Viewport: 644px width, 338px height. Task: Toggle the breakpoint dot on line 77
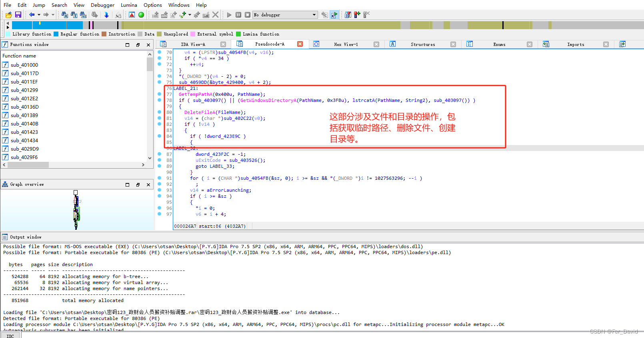[159, 94]
